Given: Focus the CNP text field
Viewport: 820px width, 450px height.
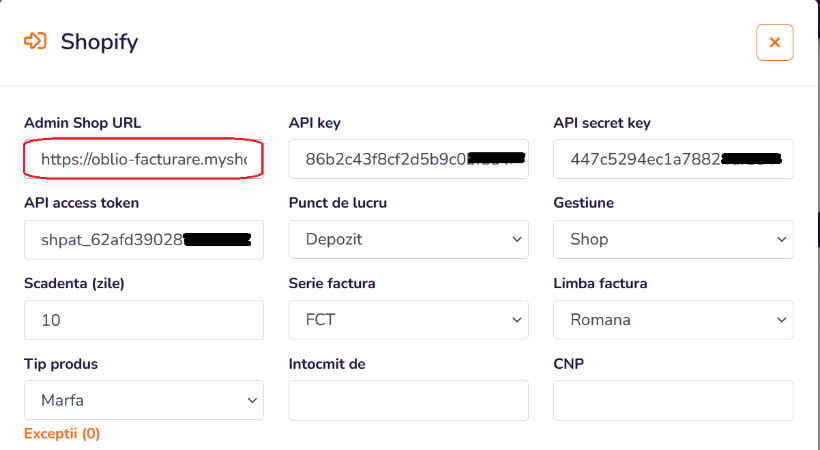Looking at the screenshot, I should coord(673,400).
